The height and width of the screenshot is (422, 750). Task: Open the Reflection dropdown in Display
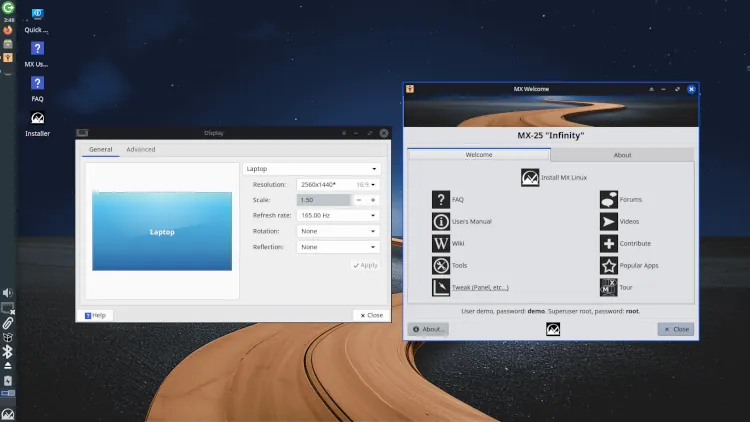tap(338, 247)
